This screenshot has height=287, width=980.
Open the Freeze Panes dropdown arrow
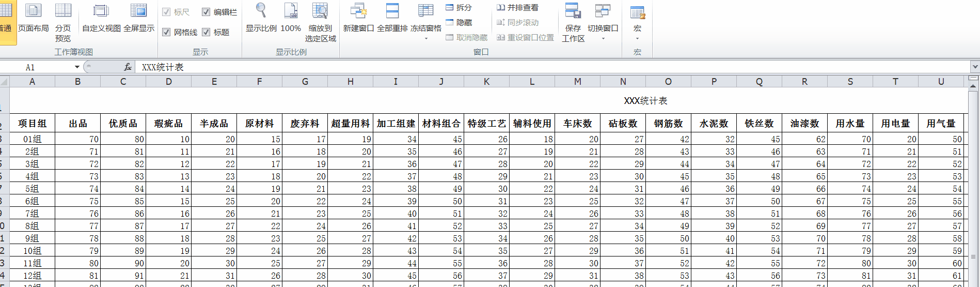(426, 39)
